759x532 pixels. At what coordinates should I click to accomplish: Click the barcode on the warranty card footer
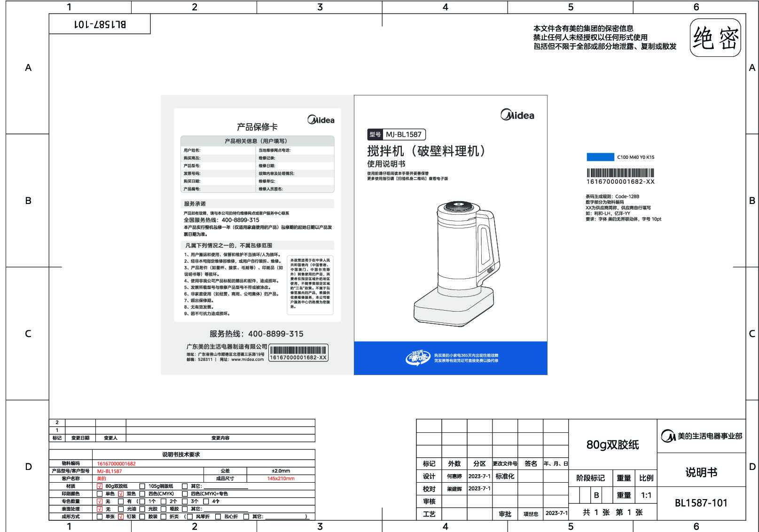298,350
